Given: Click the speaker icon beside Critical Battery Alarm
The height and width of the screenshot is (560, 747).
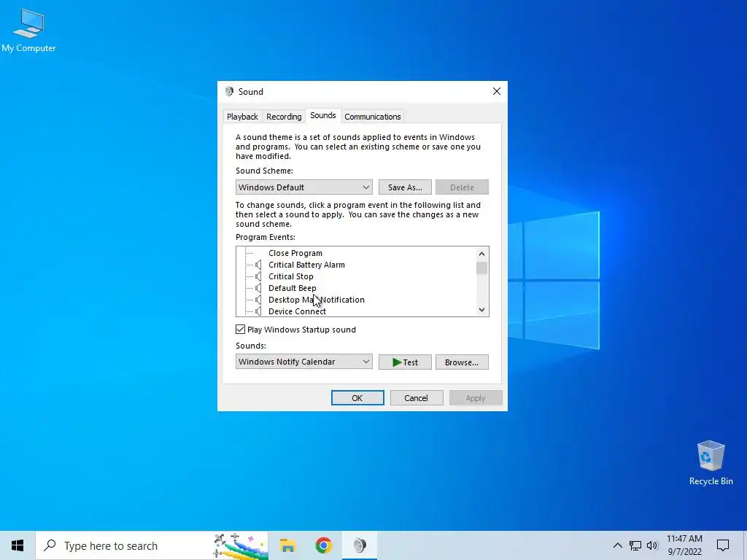Looking at the screenshot, I should tap(258, 265).
